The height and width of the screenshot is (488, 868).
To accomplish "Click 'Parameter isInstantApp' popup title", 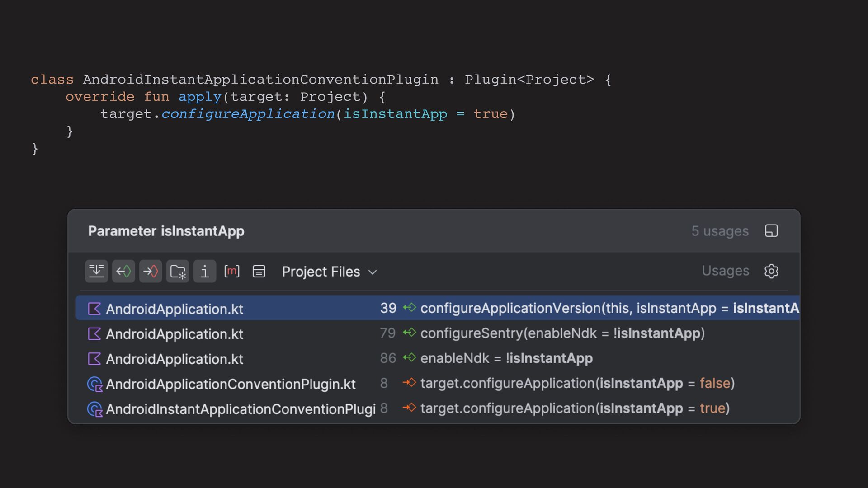I will pyautogui.click(x=166, y=231).
